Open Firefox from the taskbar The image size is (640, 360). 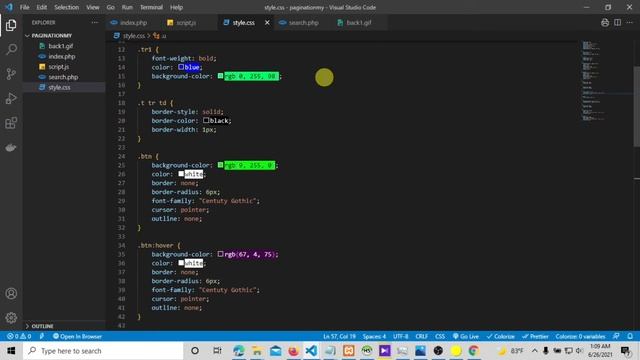coord(293,351)
